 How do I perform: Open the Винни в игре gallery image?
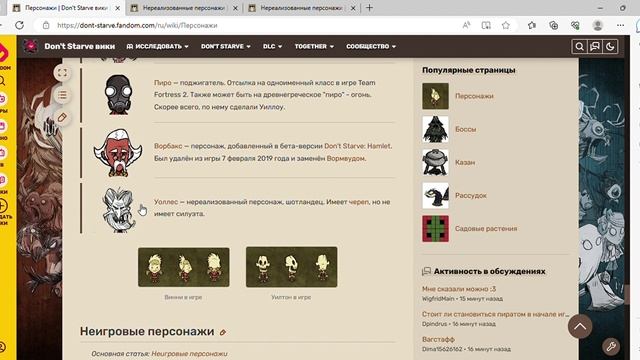tap(184, 267)
